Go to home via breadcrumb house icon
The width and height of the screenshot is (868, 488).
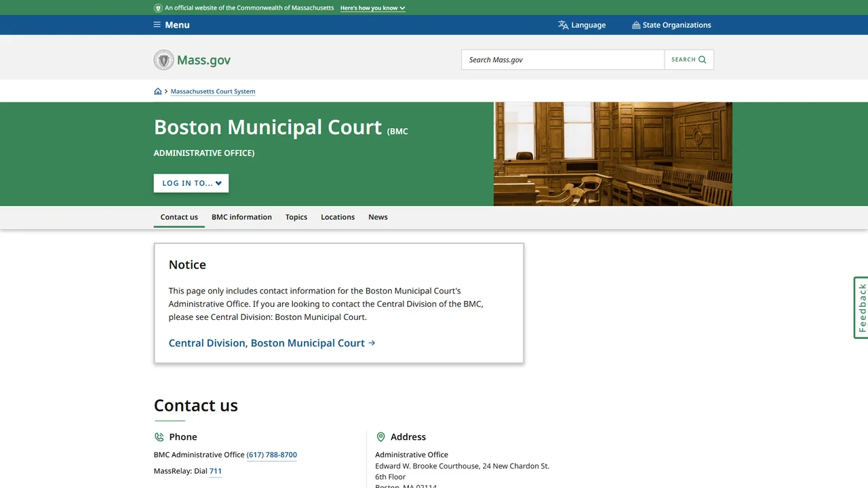point(158,91)
